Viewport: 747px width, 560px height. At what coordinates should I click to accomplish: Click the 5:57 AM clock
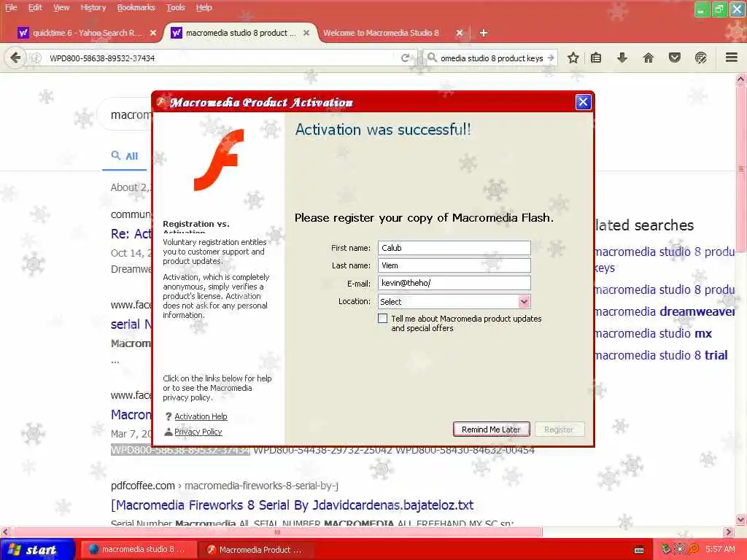point(720,550)
